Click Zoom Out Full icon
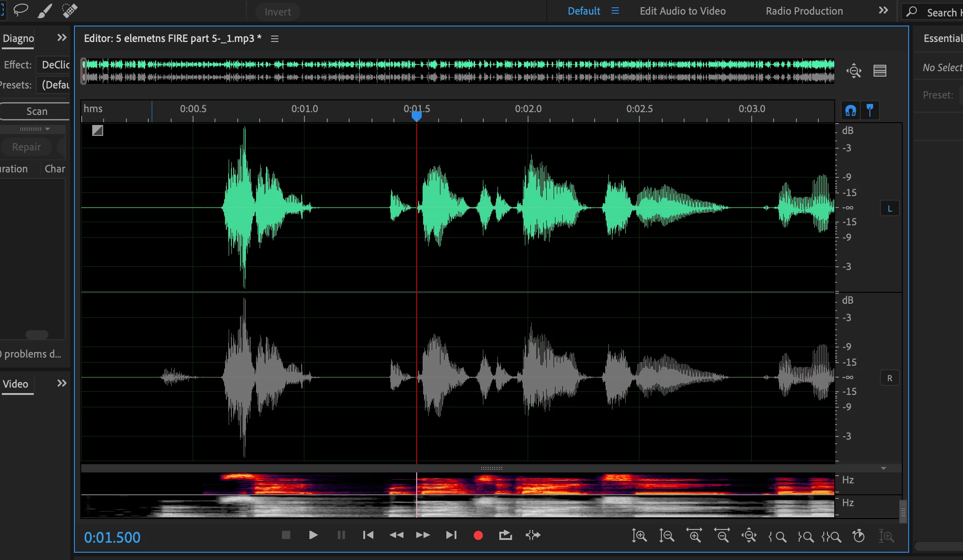The height and width of the screenshot is (560, 963). pos(749,536)
